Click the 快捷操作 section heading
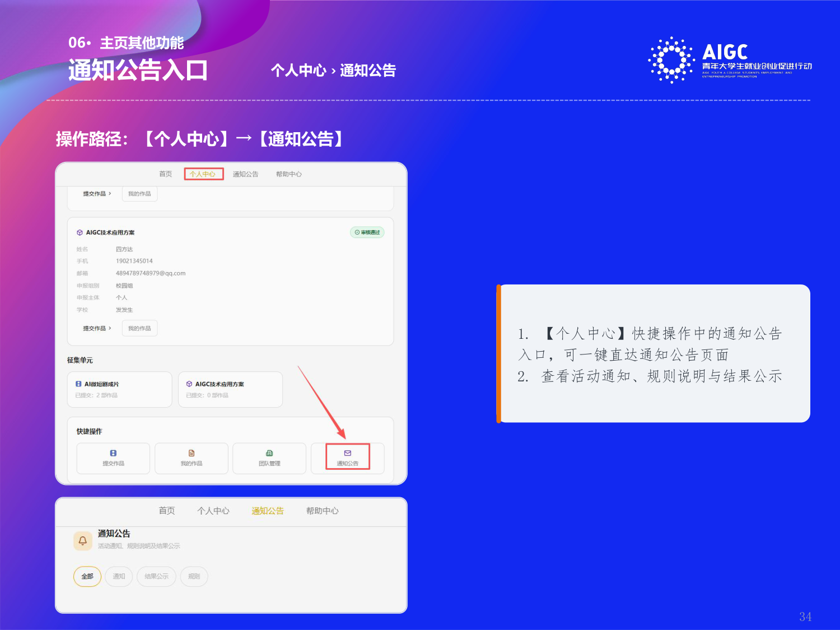The width and height of the screenshot is (840, 630). (90, 431)
